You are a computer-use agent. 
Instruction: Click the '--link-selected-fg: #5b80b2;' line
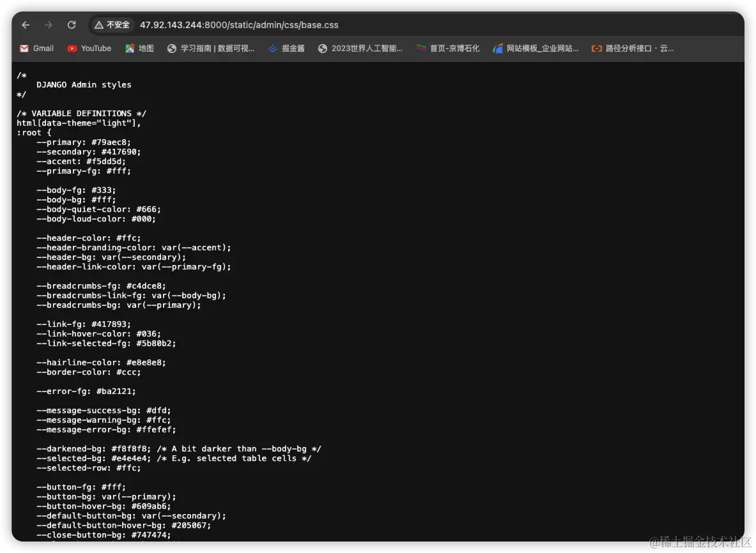[x=106, y=344]
